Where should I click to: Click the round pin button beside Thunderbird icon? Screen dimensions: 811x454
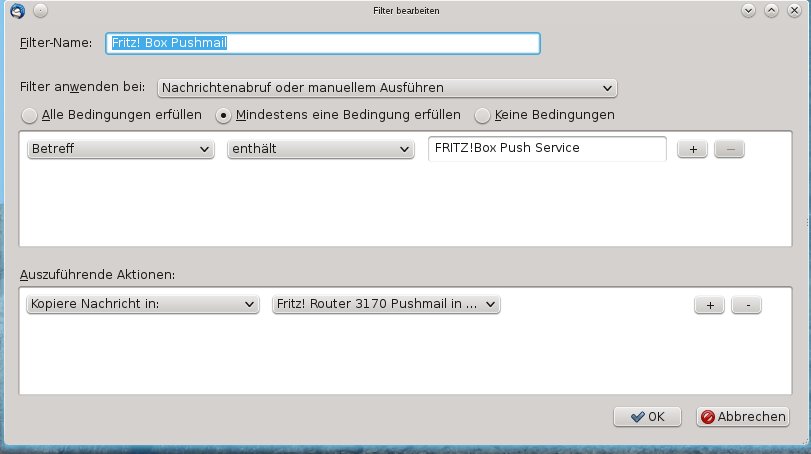[x=40, y=10]
